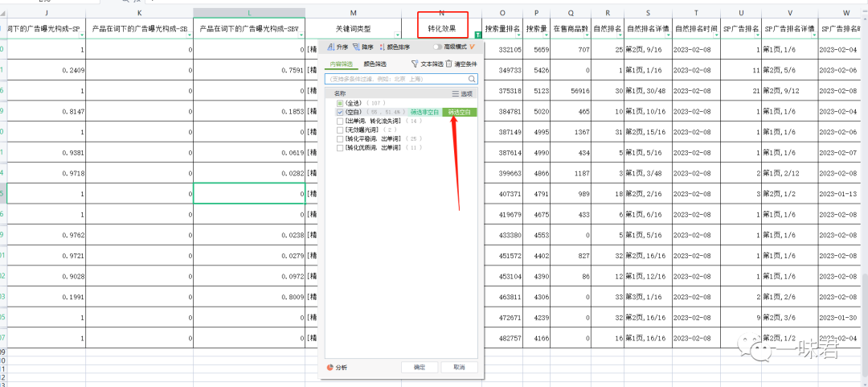This screenshot has height=387, width=868.
Task: Click search rank cell 407371
Action: click(x=502, y=194)
